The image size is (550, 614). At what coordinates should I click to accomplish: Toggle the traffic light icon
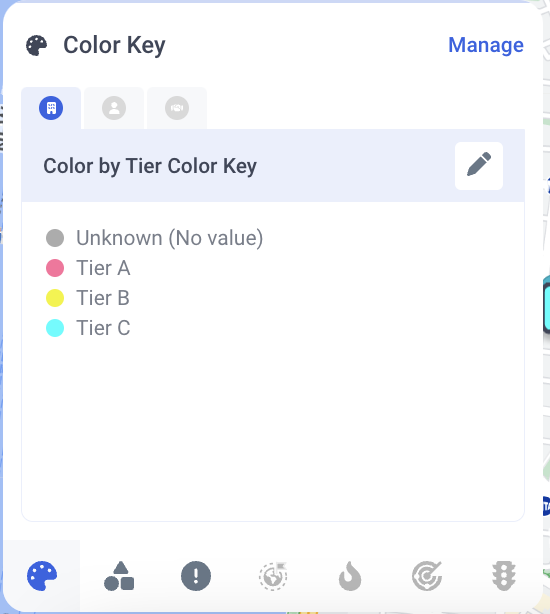(504, 576)
